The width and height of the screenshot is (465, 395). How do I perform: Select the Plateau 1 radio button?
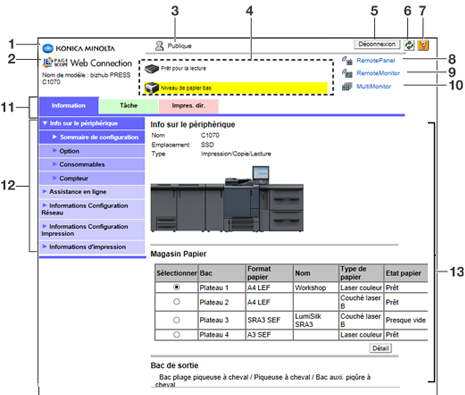(x=176, y=287)
